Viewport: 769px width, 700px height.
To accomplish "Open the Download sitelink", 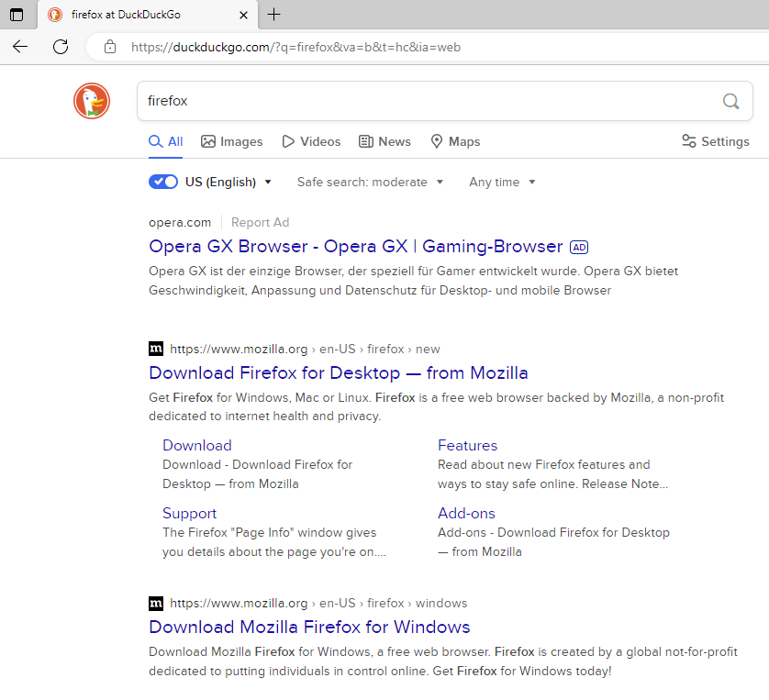I will point(197,445).
